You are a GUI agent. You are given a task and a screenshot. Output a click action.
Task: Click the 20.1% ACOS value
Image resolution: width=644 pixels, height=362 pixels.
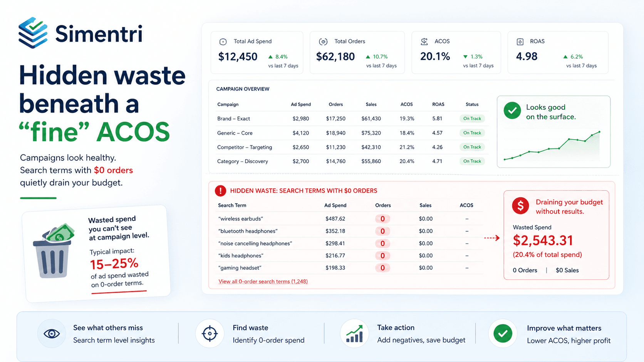435,57
